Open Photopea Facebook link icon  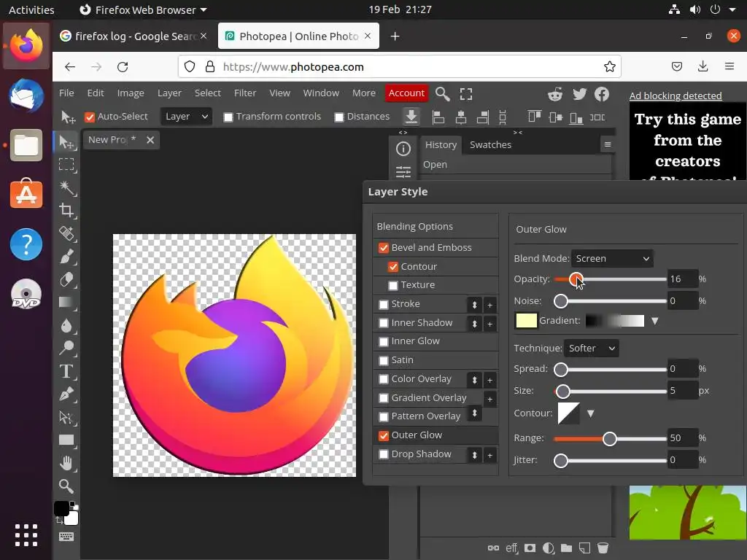click(x=602, y=94)
